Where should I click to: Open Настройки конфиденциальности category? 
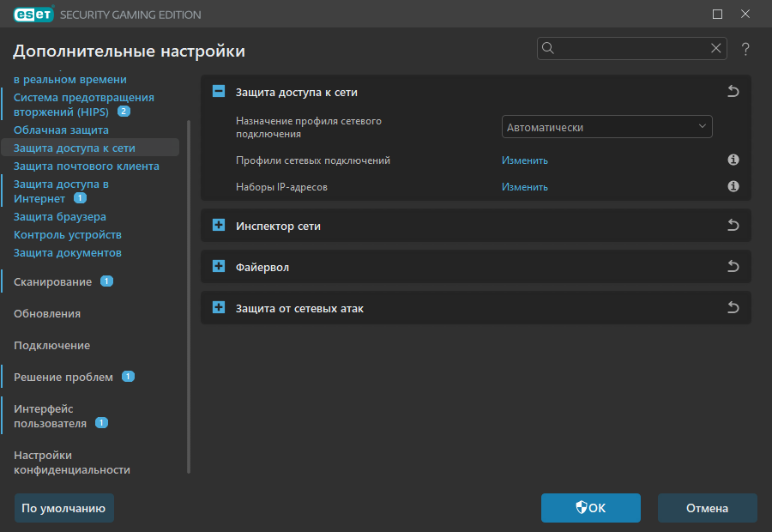72,462
